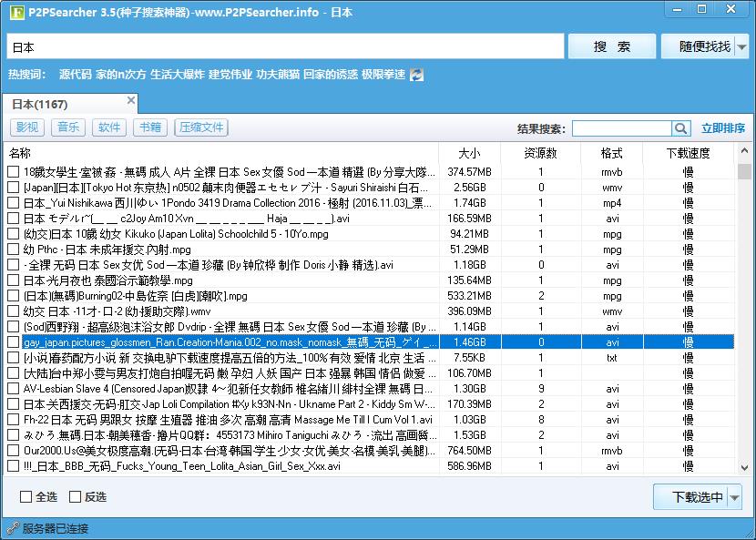Filter results by 压缩文件 category
Viewport: 756px width, 540px height.
click(x=201, y=127)
